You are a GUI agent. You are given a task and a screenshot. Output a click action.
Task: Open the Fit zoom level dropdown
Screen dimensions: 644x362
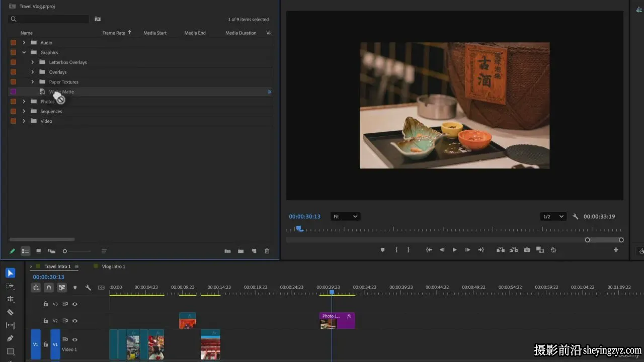pos(345,217)
